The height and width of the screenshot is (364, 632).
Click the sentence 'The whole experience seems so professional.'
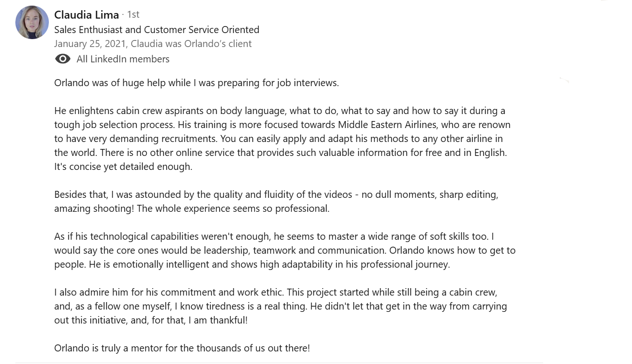pos(233,209)
